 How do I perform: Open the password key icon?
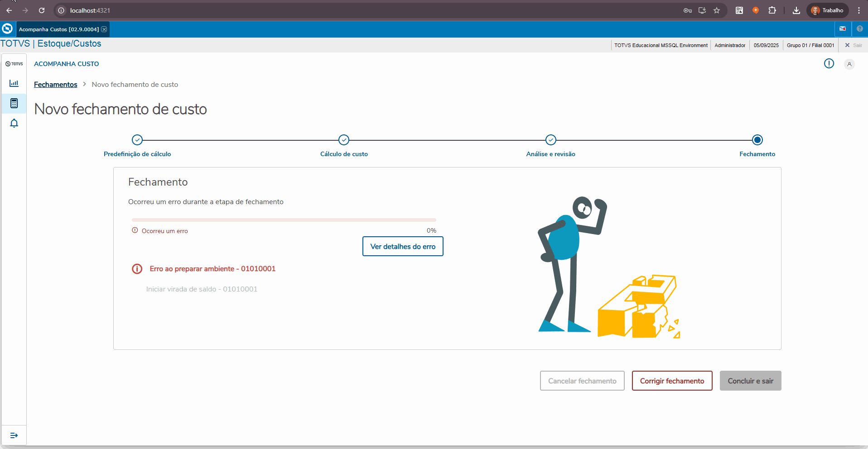[688, 10]
